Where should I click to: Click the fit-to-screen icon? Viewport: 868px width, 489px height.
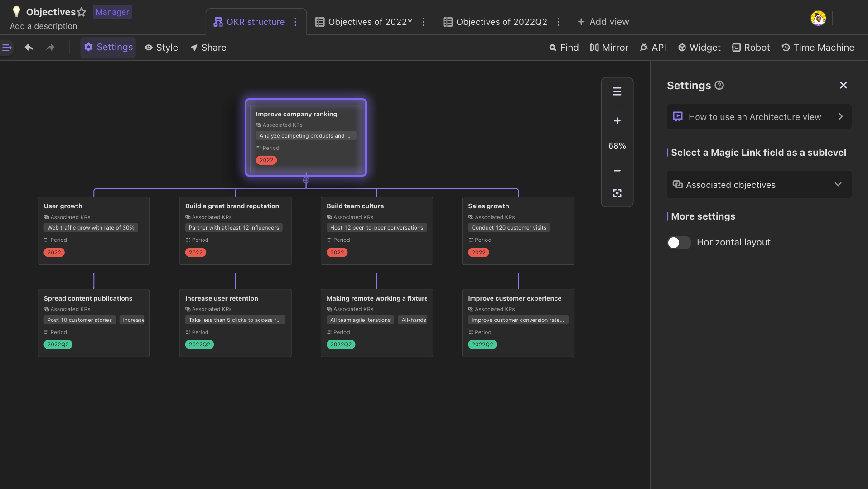click(617, 193)
